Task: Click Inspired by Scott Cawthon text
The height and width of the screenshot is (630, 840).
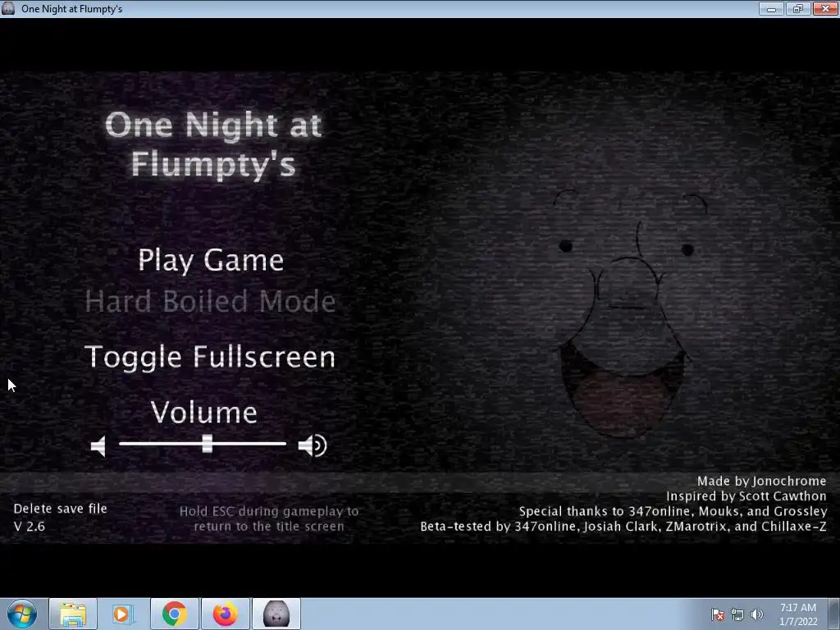Action: click(746, 496)
